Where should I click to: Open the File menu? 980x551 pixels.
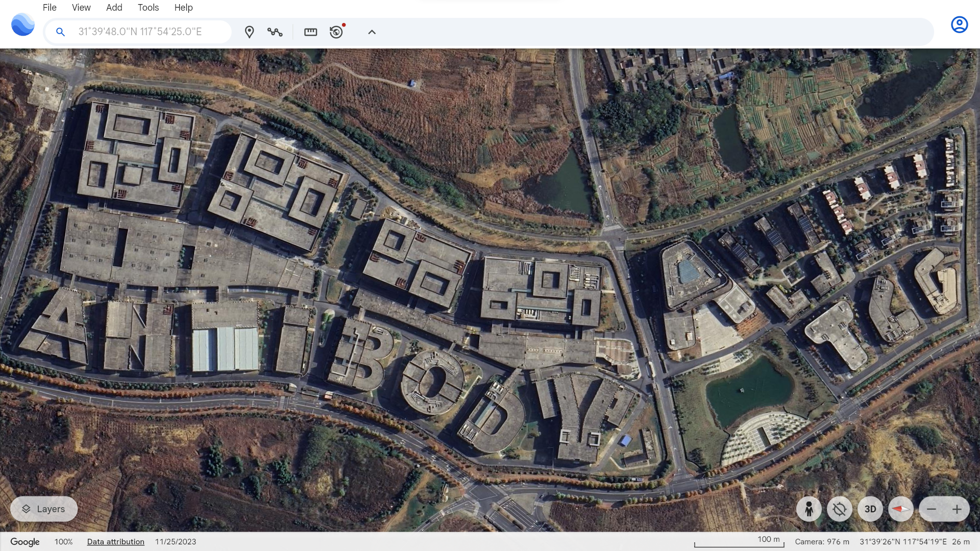click(x=50, y=8)
